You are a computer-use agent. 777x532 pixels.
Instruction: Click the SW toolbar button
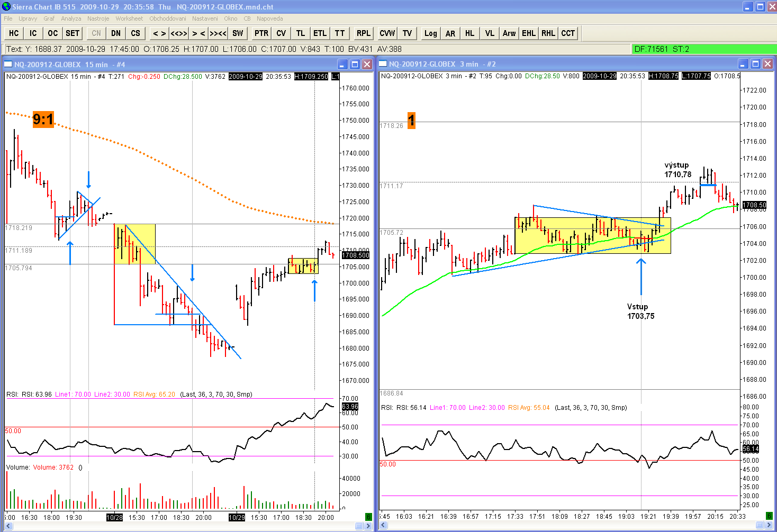click(238, 33)
